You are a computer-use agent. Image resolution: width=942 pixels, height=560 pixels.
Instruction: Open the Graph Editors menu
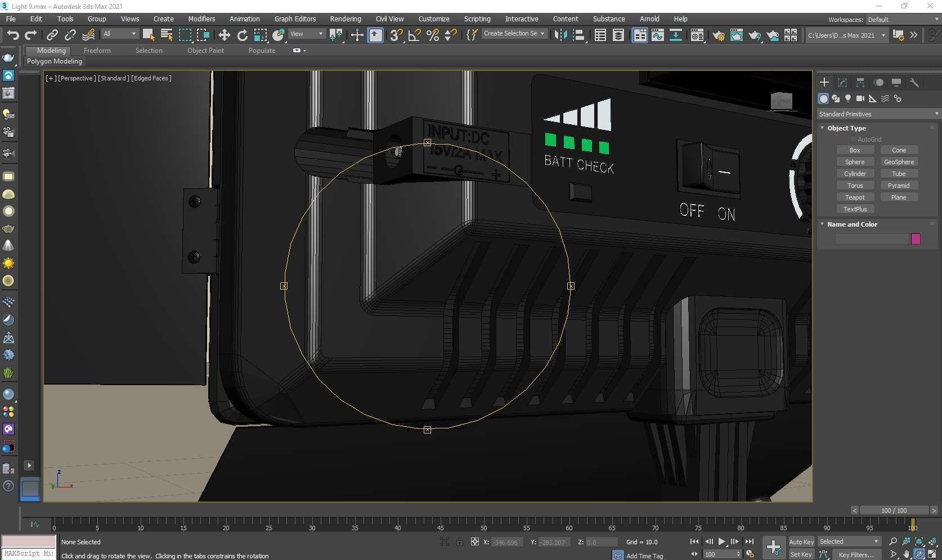295,19
